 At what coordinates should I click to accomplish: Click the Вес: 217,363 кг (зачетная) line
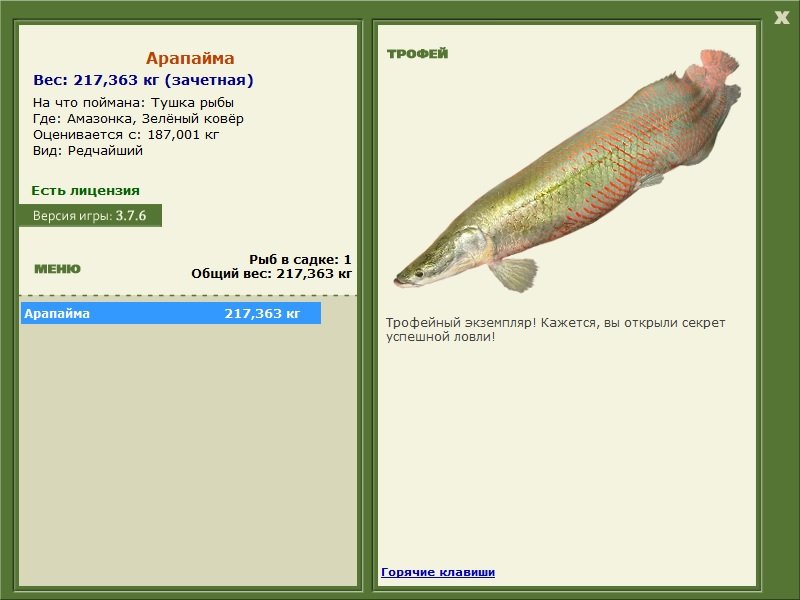(x=143, y=80)
